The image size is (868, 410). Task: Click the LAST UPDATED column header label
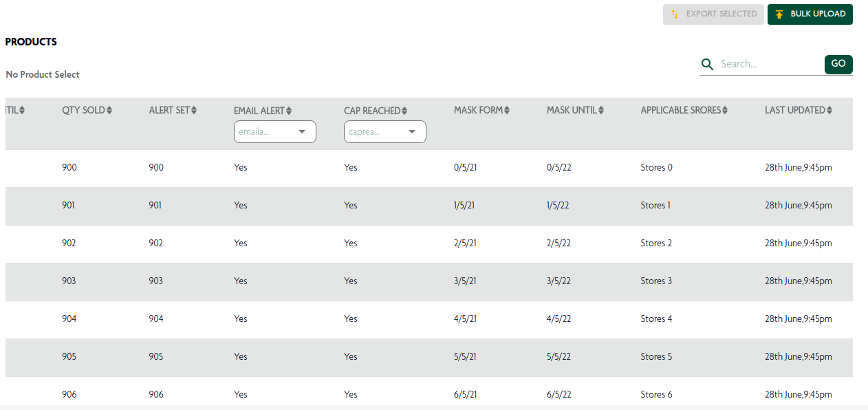tap(795, 110)
